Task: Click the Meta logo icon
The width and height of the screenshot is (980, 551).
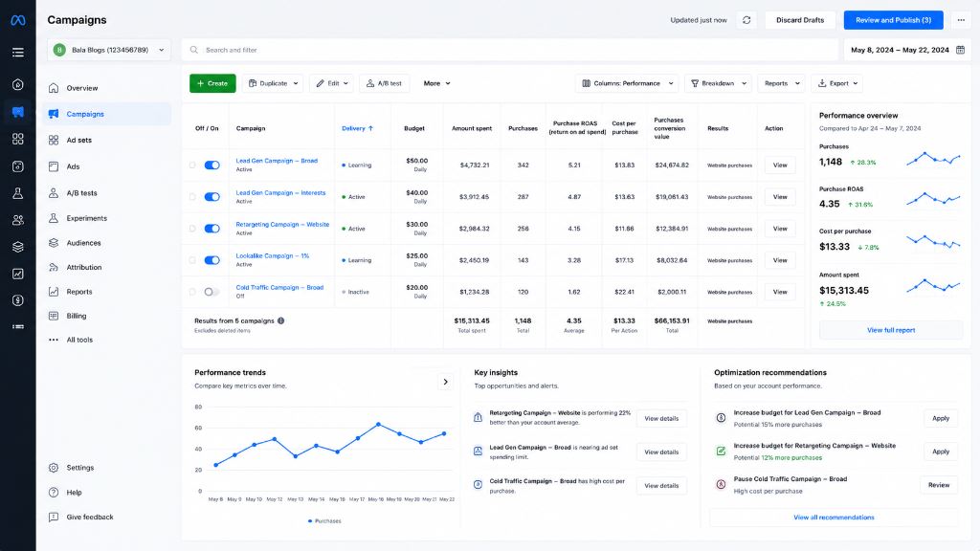Action: (x=18, y=20)
